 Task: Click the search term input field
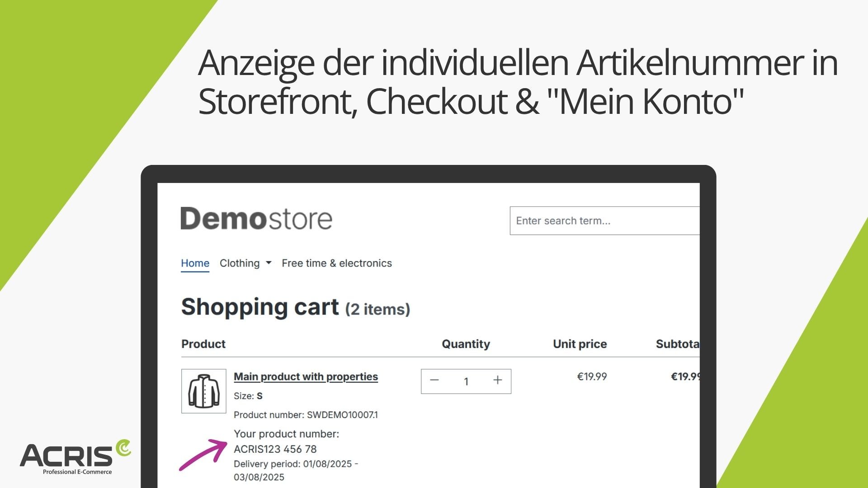604,221
